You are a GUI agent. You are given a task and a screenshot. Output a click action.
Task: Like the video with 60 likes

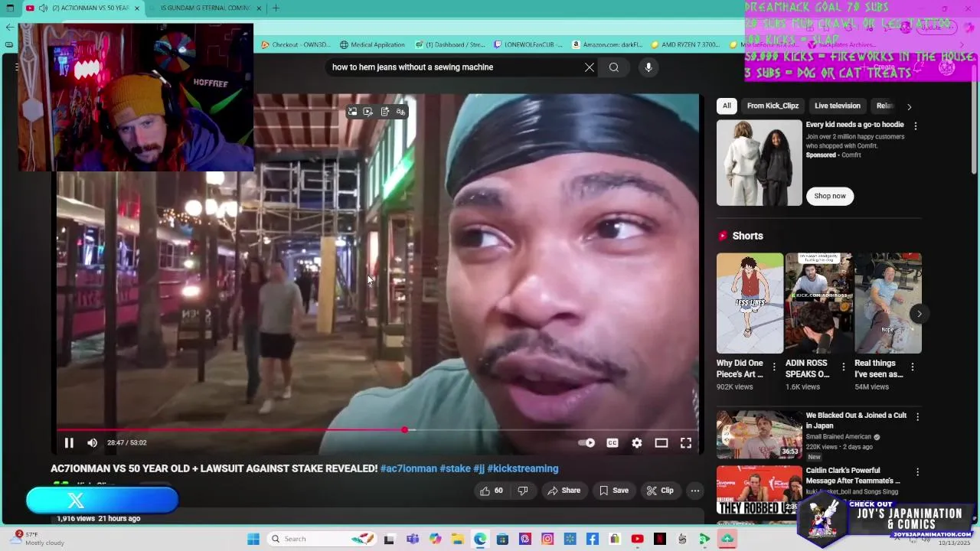click(491, 491)
